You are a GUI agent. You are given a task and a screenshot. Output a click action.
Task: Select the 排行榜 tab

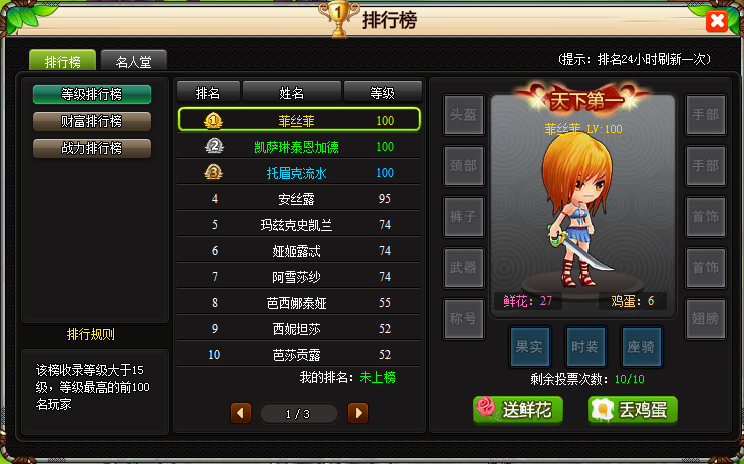(63, 61)
